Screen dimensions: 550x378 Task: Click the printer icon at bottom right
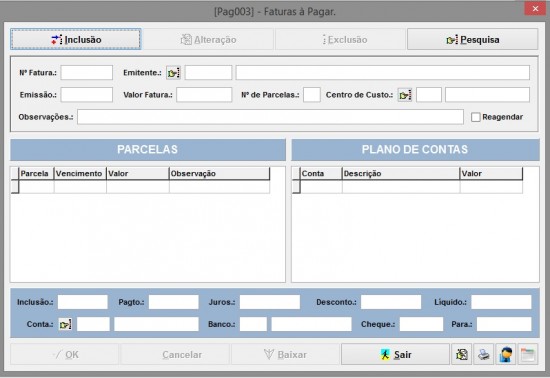(x=484, y=355)
